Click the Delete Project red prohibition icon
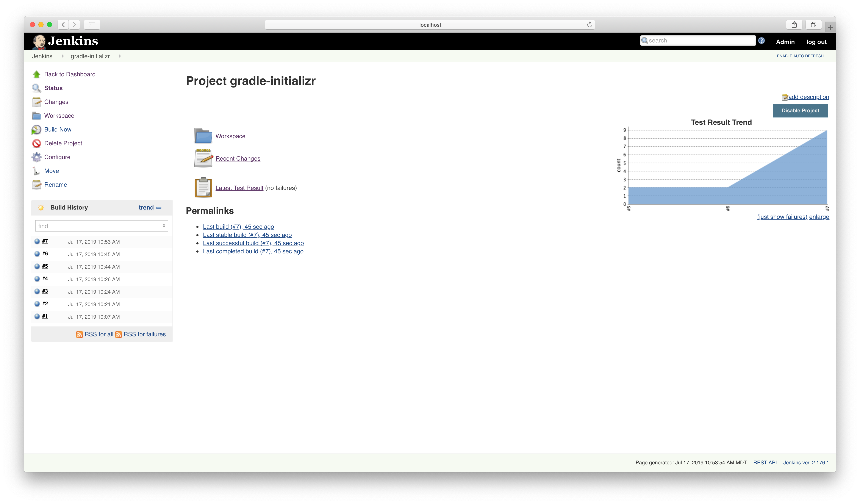Image resolution: width=860 pixels, height=504 pixels. pos(36,143)
